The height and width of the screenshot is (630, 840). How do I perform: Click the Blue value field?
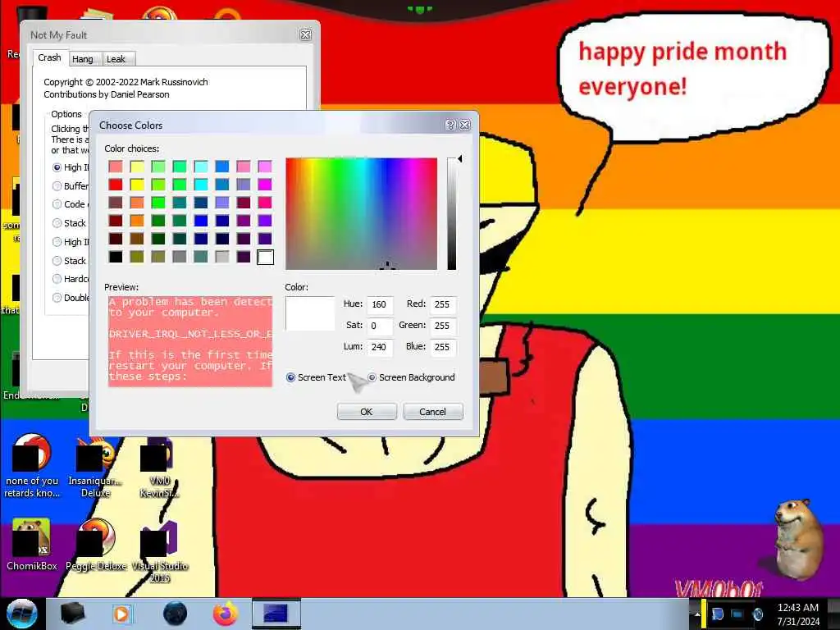point(443,347)
